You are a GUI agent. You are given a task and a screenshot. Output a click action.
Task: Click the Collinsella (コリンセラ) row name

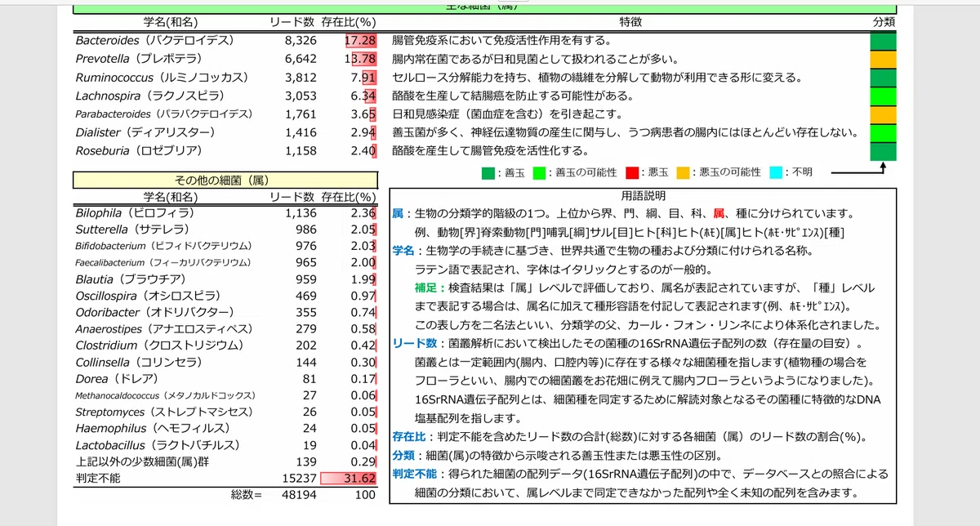[x=137, y=362]
